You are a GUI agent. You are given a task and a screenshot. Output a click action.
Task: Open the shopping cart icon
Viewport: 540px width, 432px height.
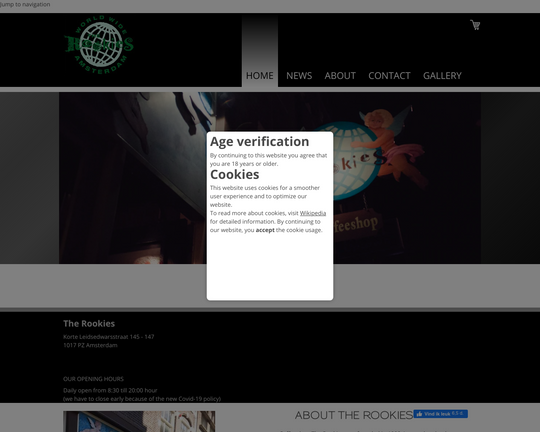475,25
